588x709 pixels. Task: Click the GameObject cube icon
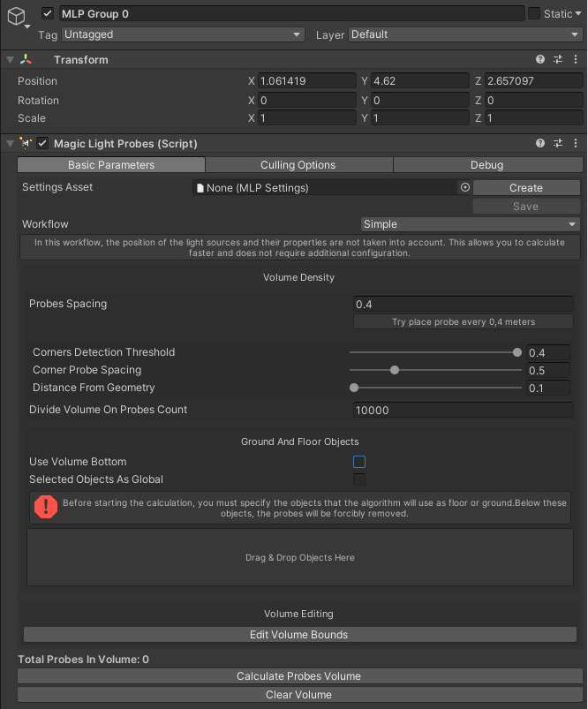click(18, 18)
